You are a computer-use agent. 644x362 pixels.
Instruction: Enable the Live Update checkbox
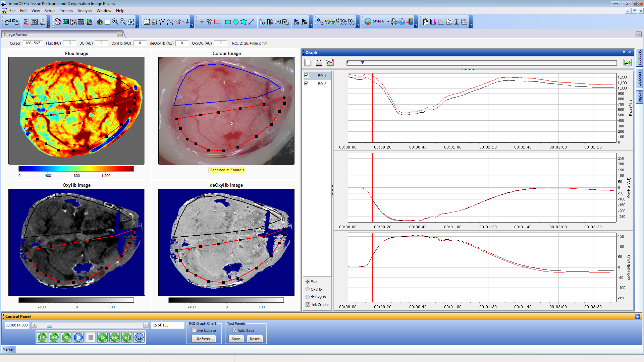coord(194,330)
